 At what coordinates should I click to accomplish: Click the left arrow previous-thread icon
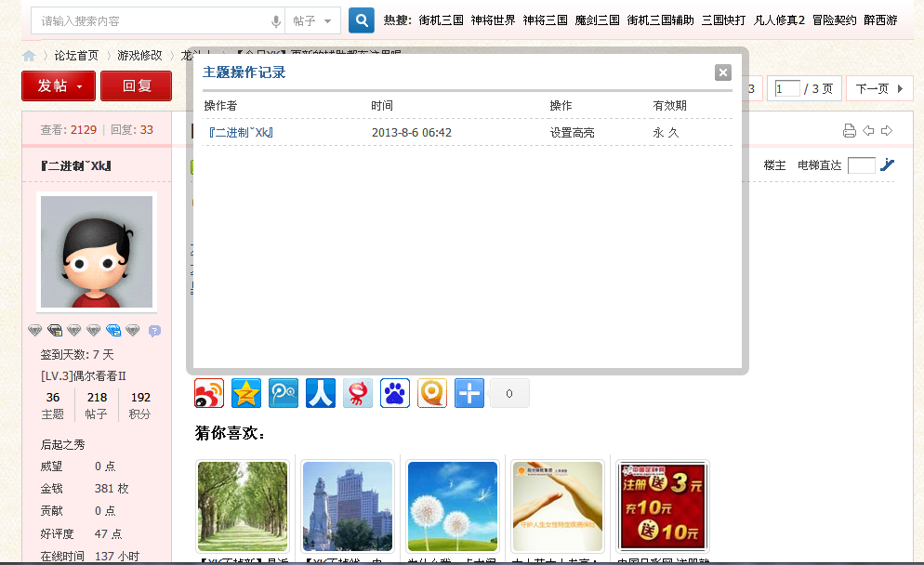point(868,131)
